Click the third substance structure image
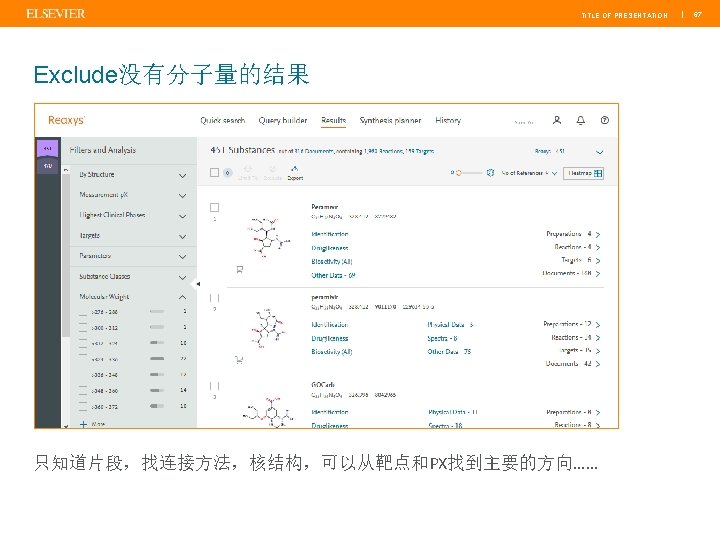This screenshot has height=540, width=720. [x=270, y=412]
